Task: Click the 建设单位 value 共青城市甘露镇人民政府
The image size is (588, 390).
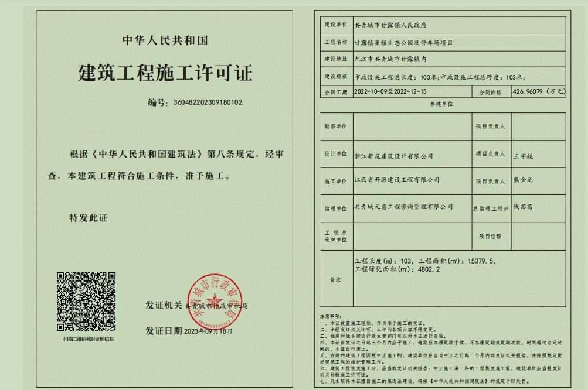Action: click(391, 25)
